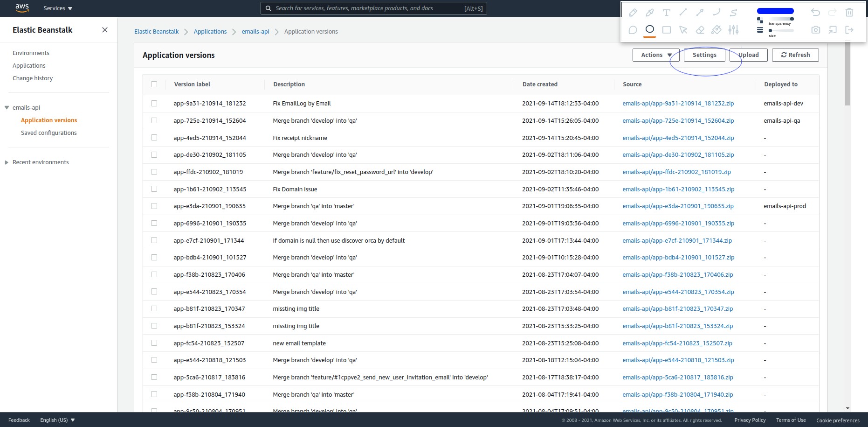Click the page vertical scrollbar
Image resolution: width=868 pixels, height=427 pixels.
click(847, 75)
